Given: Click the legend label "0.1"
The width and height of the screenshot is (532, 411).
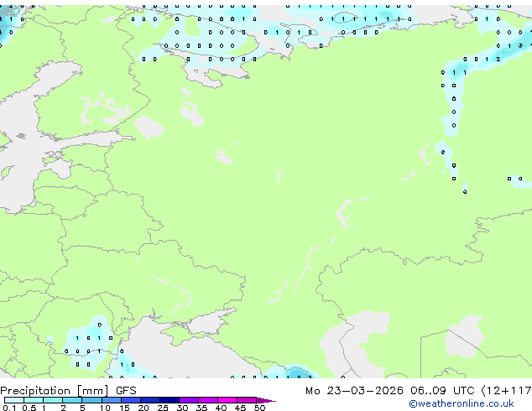Looking at the screenshot, I should [x=9, y=408].
